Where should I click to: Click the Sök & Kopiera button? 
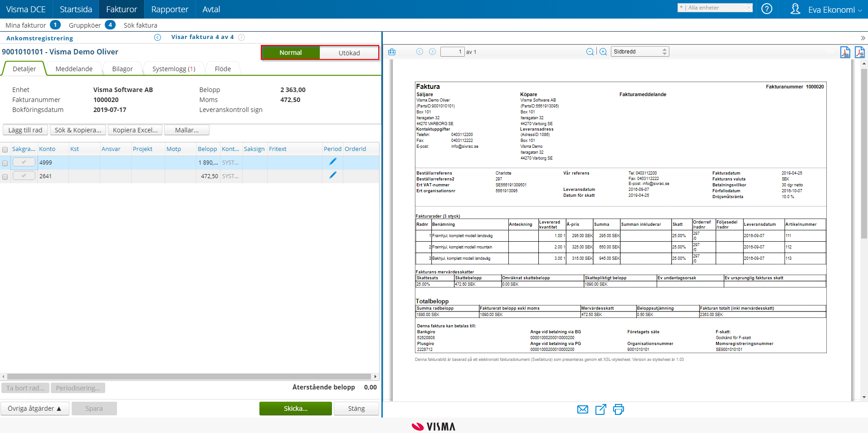tap(78, 130)
